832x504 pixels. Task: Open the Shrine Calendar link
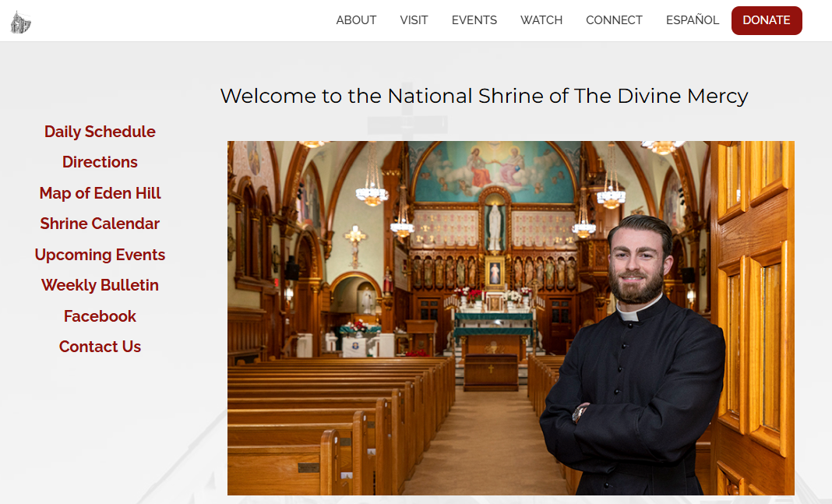(x=100, y=224)
